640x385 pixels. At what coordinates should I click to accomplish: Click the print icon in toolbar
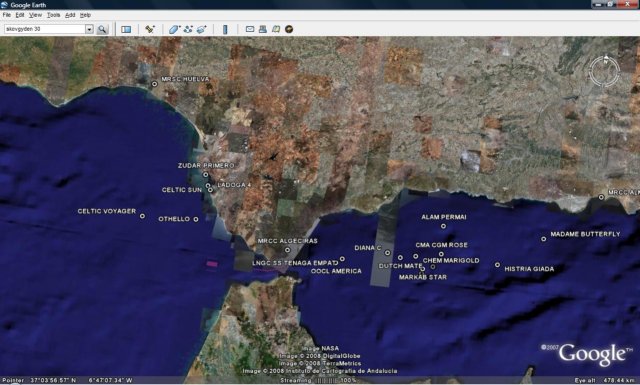tap(263, 29)
